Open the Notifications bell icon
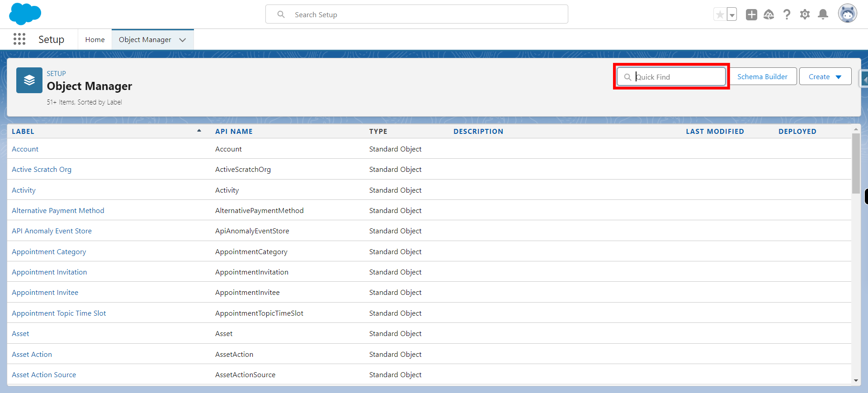 coord(823,14)
